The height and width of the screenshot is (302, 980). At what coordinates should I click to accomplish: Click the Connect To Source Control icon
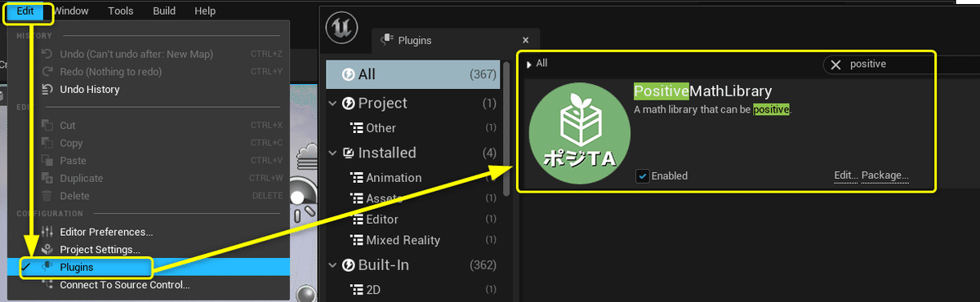point(47,285)
